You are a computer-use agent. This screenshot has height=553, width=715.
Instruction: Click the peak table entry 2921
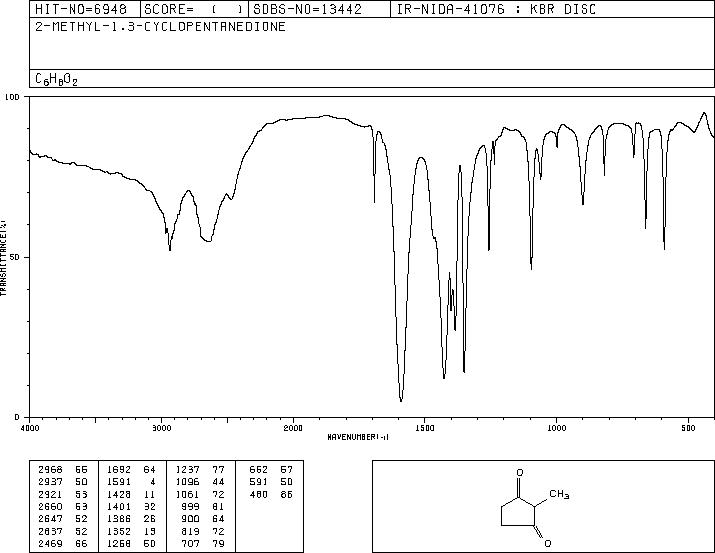[50, 494]
